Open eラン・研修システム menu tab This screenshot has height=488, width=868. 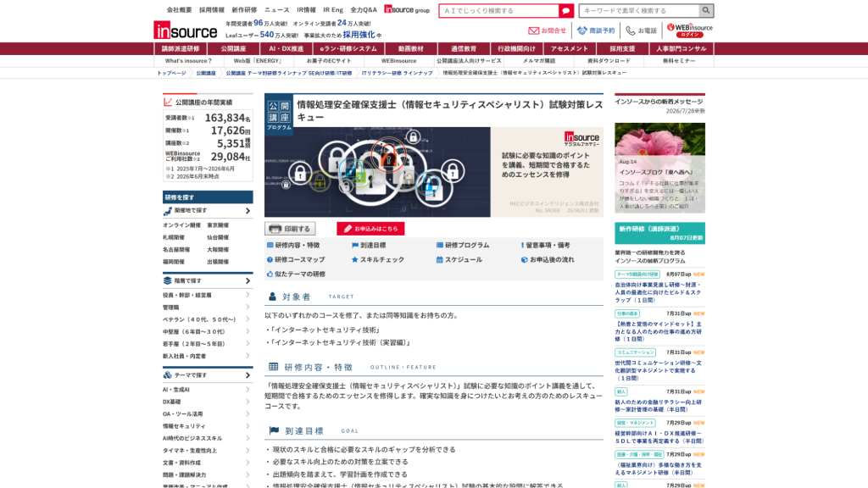pyautogui.click(x=348, y=48)
